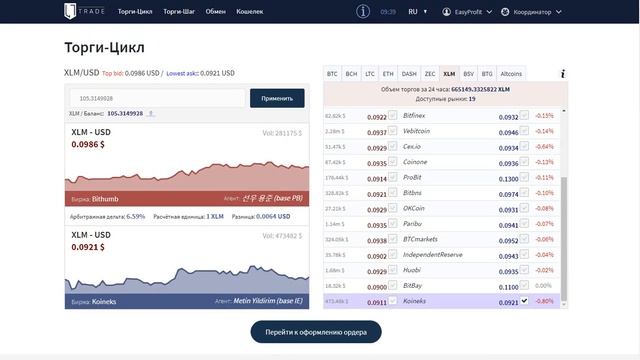This screenshot has height=360, width=640.
Task: Open the Торги-Цикл menu item
Action: click(x=135, y=11)
